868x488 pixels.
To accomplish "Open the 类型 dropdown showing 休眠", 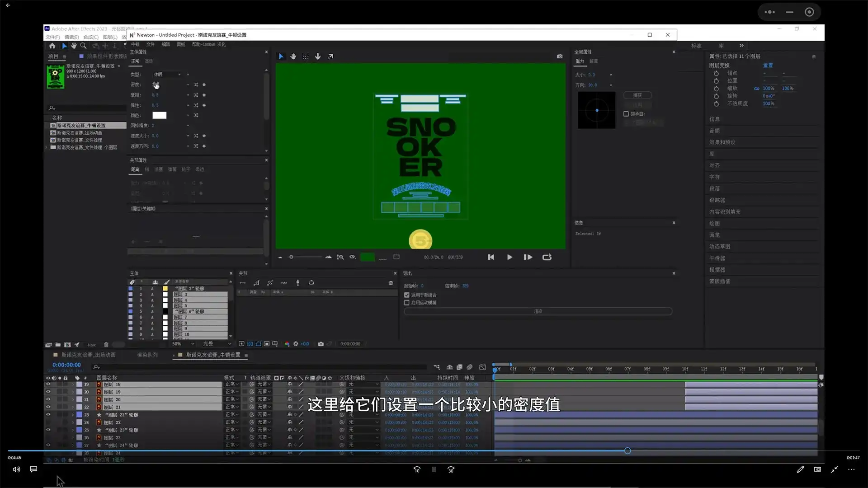I will (x=167, y=74).
